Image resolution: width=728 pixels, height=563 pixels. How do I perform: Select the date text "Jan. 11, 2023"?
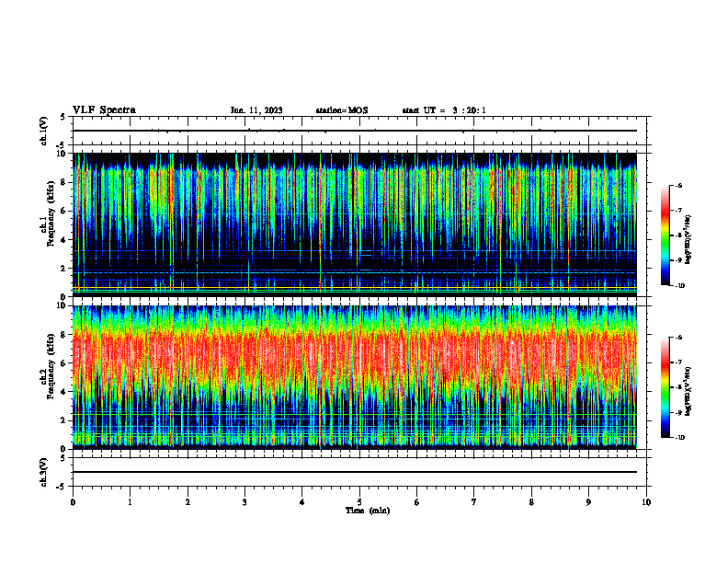[256, 110]
